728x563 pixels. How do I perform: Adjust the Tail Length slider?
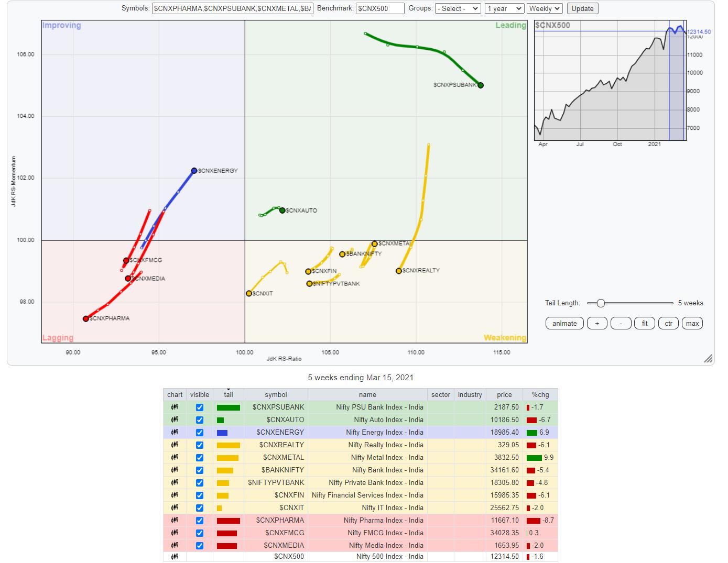tap(601, 303)
